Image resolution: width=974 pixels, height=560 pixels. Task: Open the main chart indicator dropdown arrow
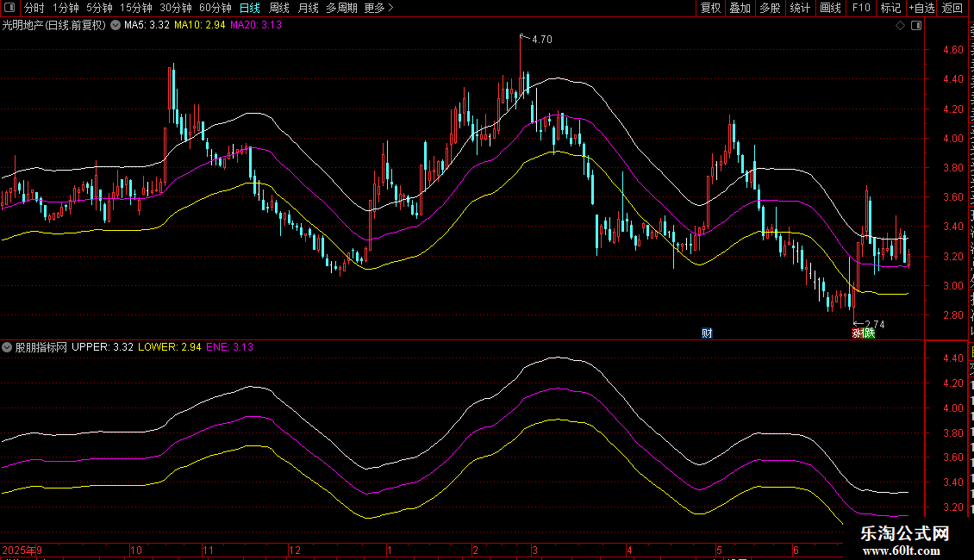click(116, 25)
